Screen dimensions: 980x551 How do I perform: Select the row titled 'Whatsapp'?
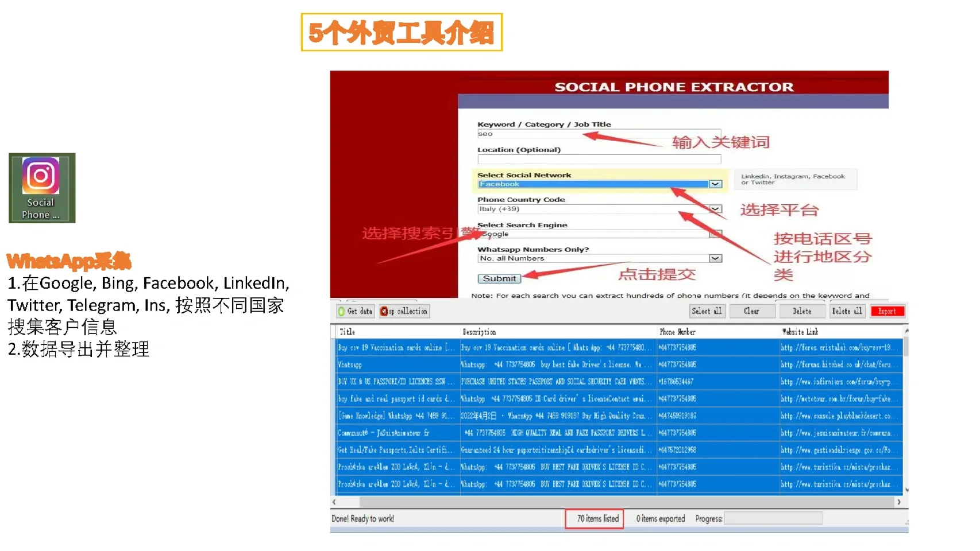[619, 364]
